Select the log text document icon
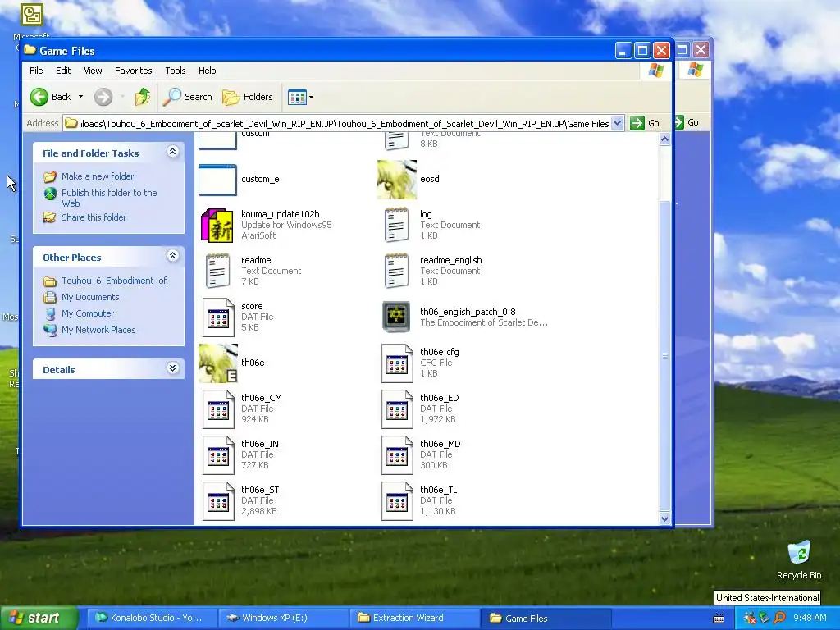 click(396, 225)
